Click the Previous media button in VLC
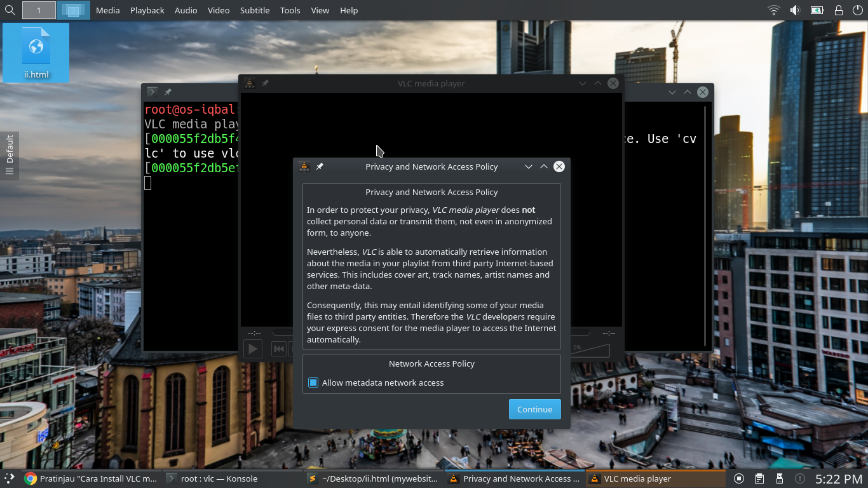Image resolution: width=868 pixels, height=488 pixels. pyautogui.click(x=278, y=348)
